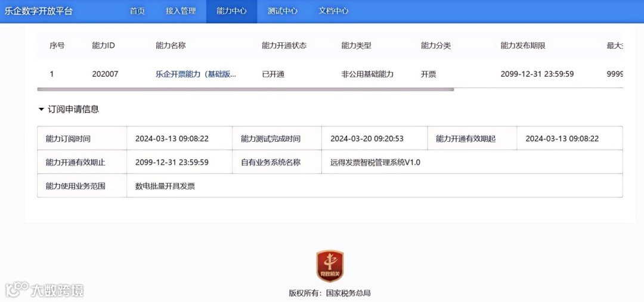Click the 2024-03-20 09:20:53 value
This screenshot has height=302, width=644.
[367, 139]
